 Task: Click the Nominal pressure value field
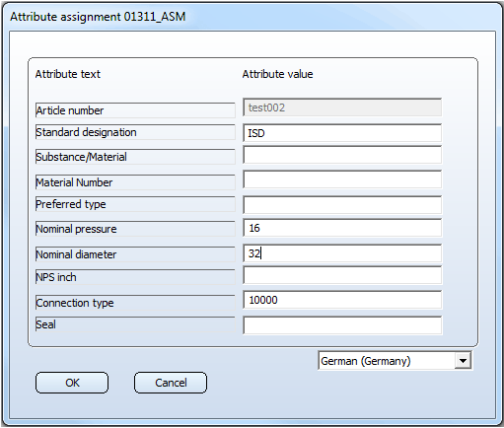coord(342,228)
